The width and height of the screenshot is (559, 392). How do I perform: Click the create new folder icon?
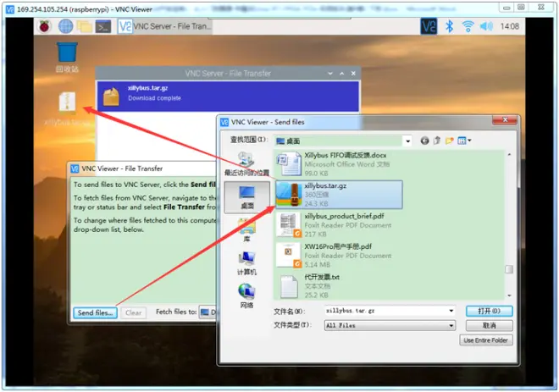coord(449,141)
